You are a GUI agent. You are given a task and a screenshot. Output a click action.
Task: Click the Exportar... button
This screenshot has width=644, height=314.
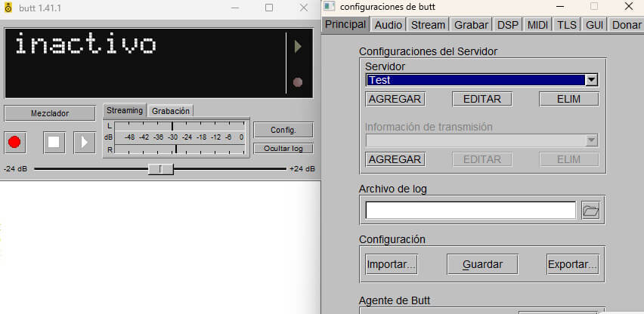click(x=572, y=264)
